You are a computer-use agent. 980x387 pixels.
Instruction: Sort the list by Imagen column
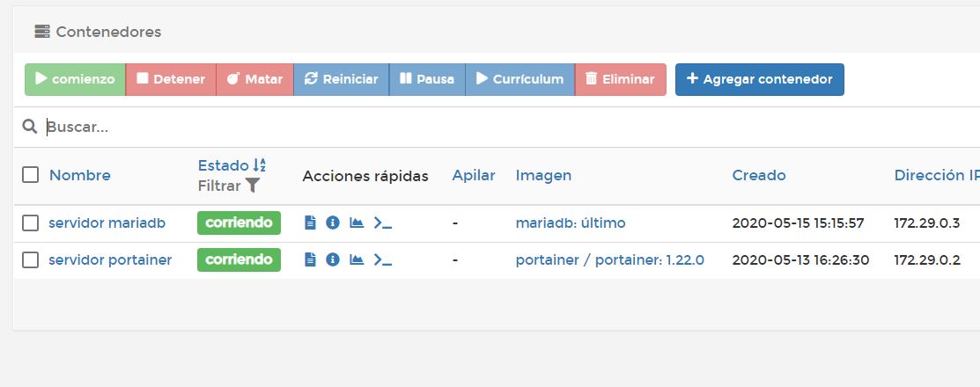[543, 175]
